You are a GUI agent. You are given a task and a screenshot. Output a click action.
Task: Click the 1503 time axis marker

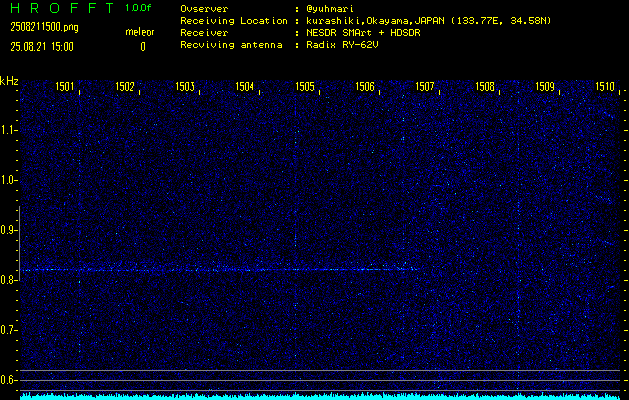[x=185, y=87]
